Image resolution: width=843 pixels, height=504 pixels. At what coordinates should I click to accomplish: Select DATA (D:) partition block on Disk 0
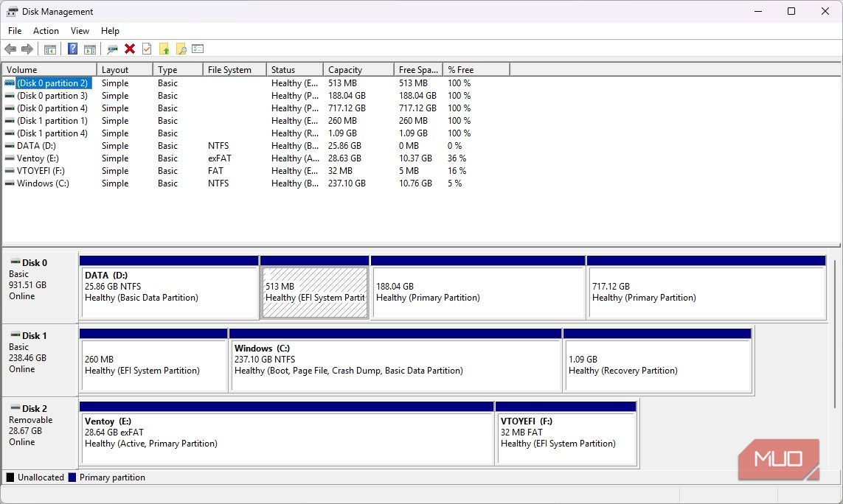(169, 287)
